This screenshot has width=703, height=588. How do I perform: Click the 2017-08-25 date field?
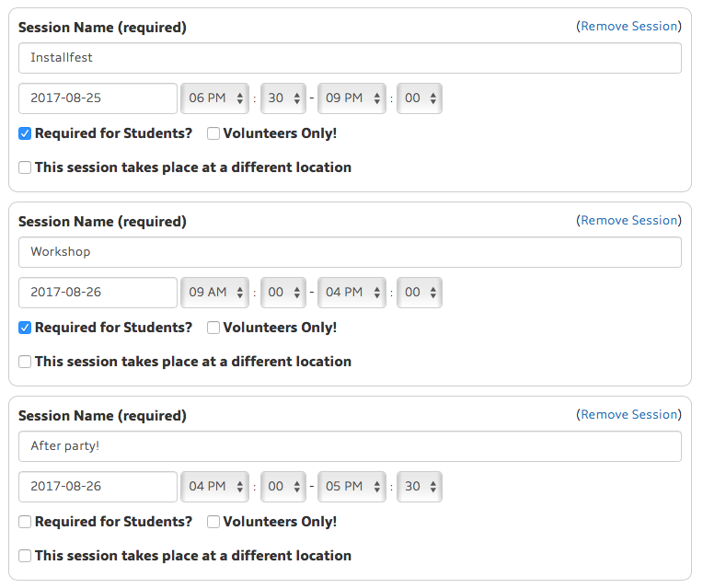pos(98,98)
